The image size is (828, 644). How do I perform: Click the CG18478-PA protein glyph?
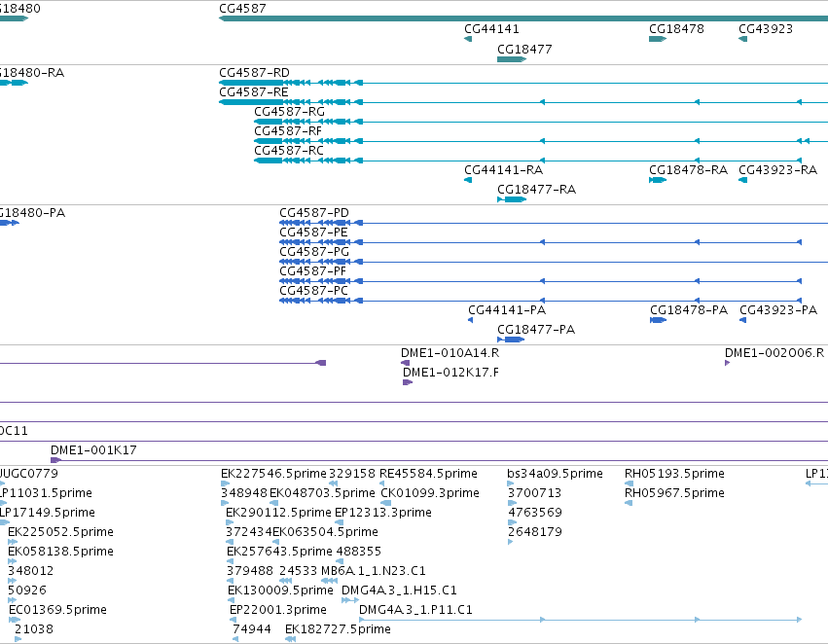tap(658, 320)
